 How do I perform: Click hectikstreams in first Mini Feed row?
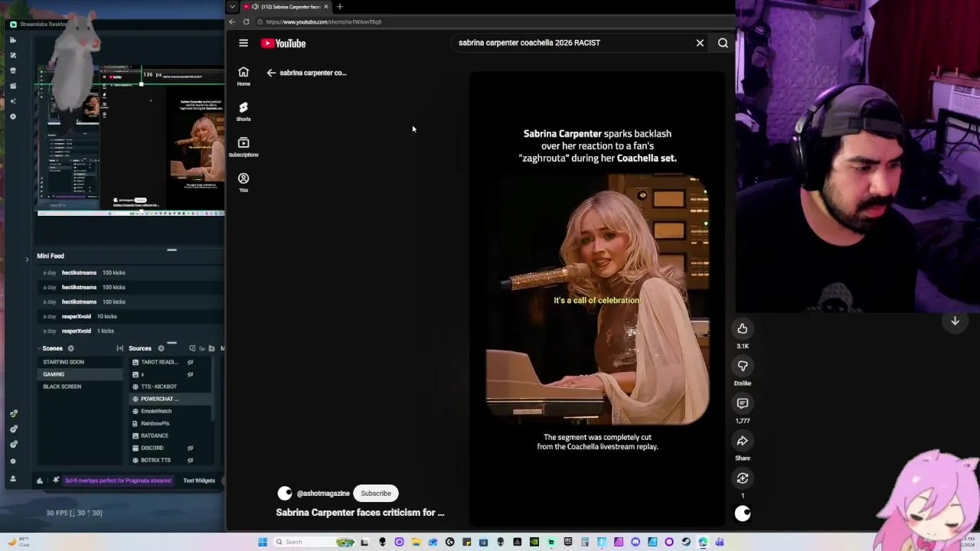(79, 272)
